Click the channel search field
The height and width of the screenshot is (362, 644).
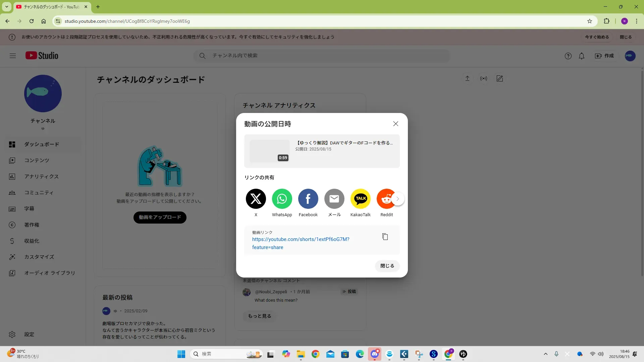point(322,56)
